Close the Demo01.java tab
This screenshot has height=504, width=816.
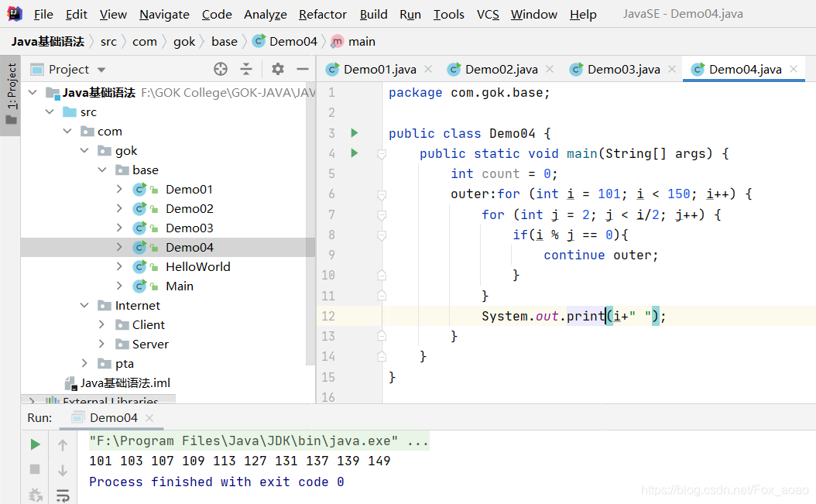tap(428, 69)
